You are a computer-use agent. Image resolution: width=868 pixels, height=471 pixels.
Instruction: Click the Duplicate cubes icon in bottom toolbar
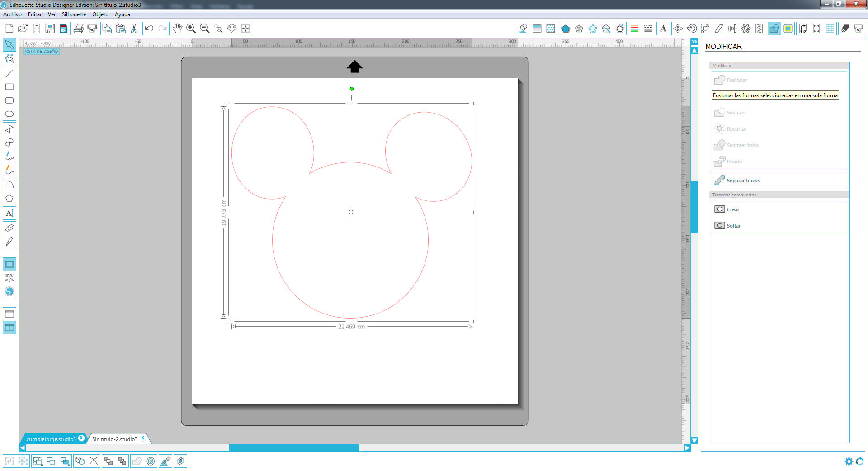tap(80, 461)
